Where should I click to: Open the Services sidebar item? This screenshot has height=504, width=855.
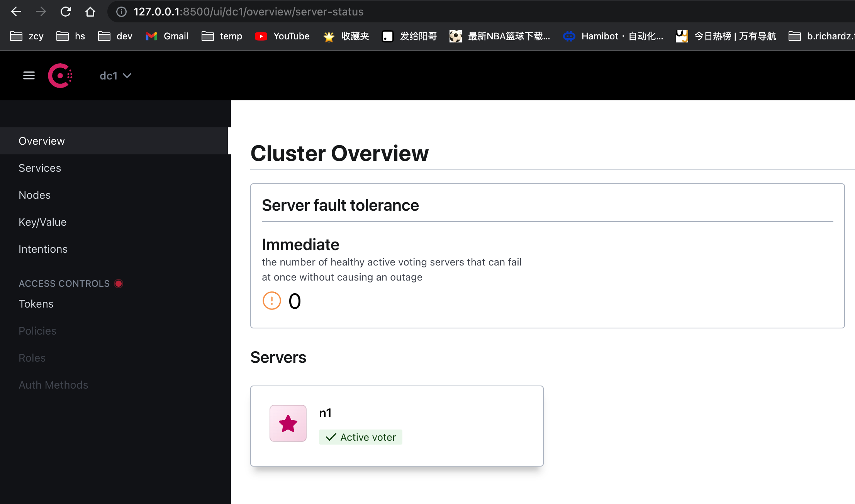click(40, 168)
